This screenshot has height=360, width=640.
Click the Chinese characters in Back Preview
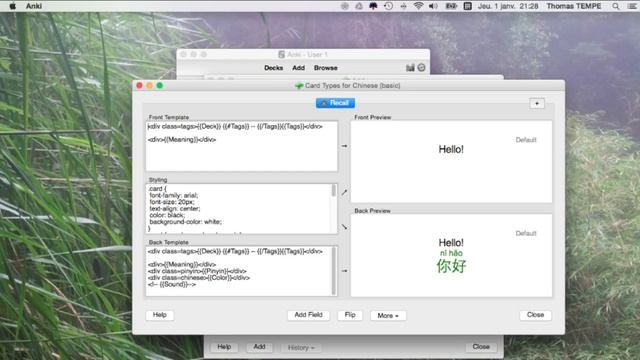tap(451, 266)
